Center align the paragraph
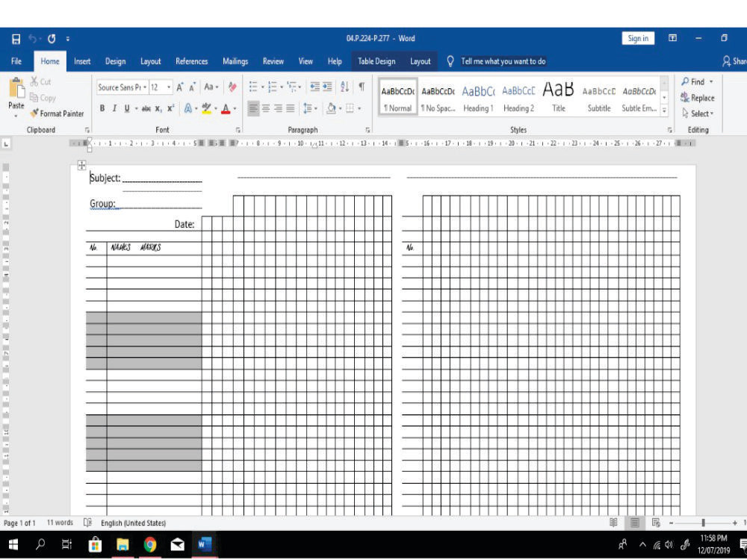The width and height of the screenshot is (747, 560). click(266, 108)
